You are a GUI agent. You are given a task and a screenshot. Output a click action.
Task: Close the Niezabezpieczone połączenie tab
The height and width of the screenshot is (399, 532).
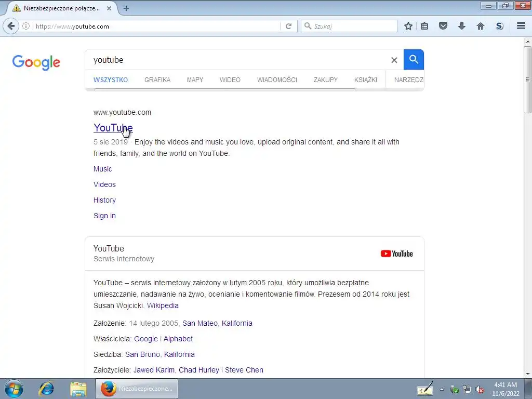pyautogui.click(x=109, y=8)
